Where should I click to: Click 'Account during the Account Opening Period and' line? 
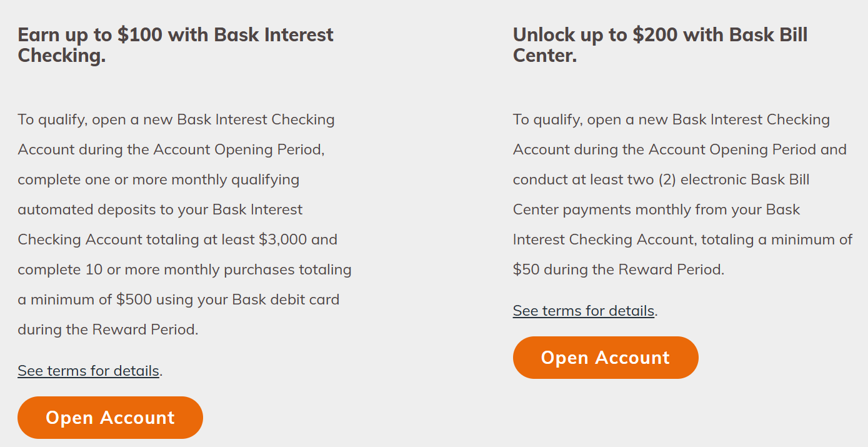pos(680,149)
